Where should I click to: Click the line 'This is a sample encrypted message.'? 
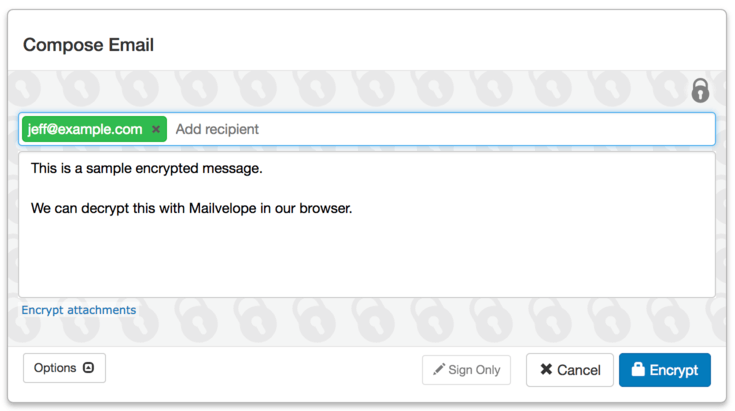click(147, 168)
